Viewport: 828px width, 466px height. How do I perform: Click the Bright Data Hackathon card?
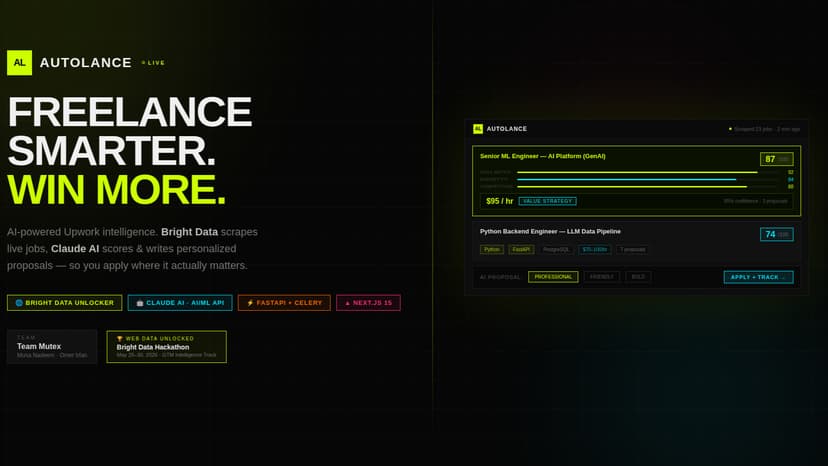(x=166, y=347)
